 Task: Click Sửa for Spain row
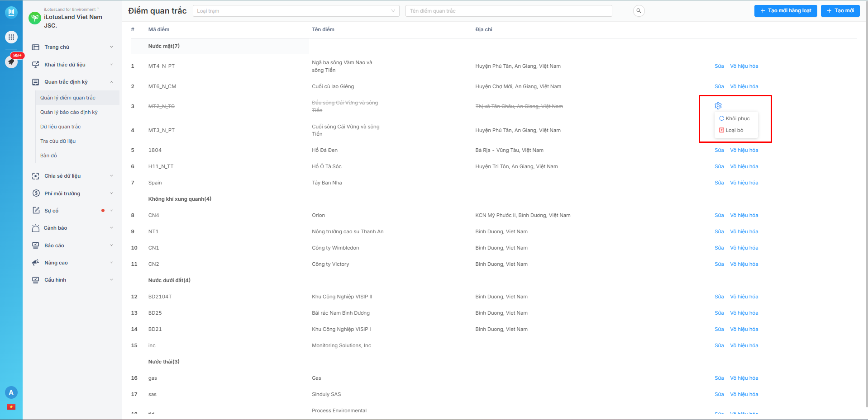click(x=719, y=183)
